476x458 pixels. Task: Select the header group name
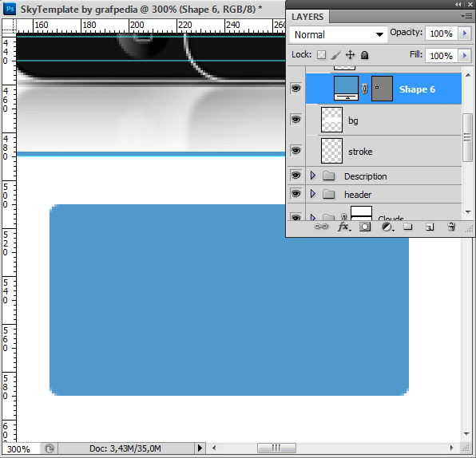(358, 195)
